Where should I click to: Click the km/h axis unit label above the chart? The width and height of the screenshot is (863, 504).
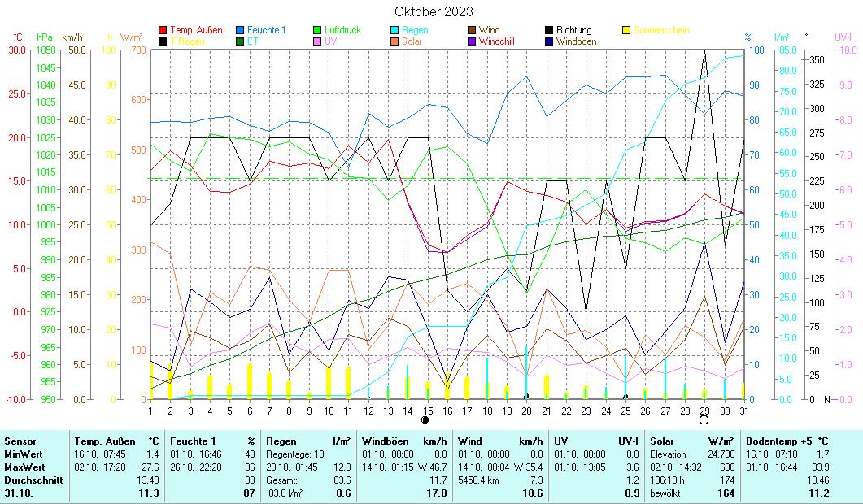(x=72, y=37)
